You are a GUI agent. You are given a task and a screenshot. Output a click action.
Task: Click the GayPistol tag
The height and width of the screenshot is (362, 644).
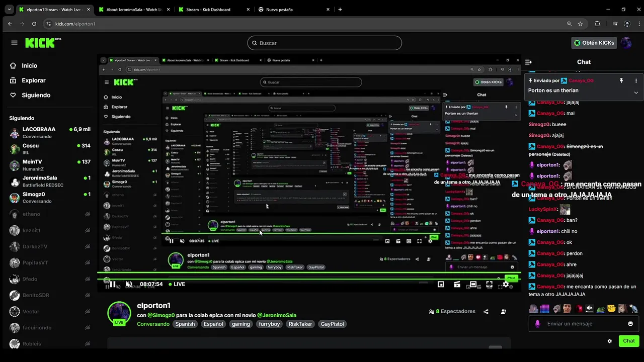tap(333, 324)
